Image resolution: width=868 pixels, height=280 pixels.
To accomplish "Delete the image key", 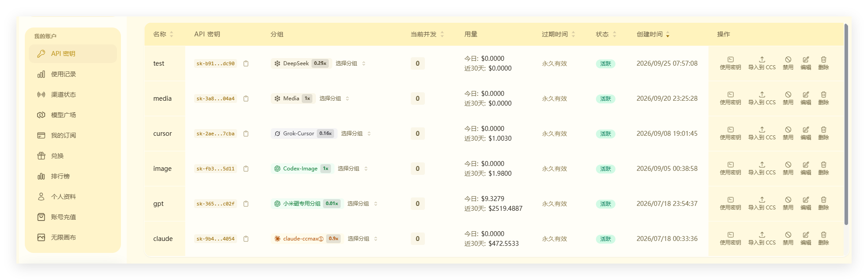I will 823,169.
